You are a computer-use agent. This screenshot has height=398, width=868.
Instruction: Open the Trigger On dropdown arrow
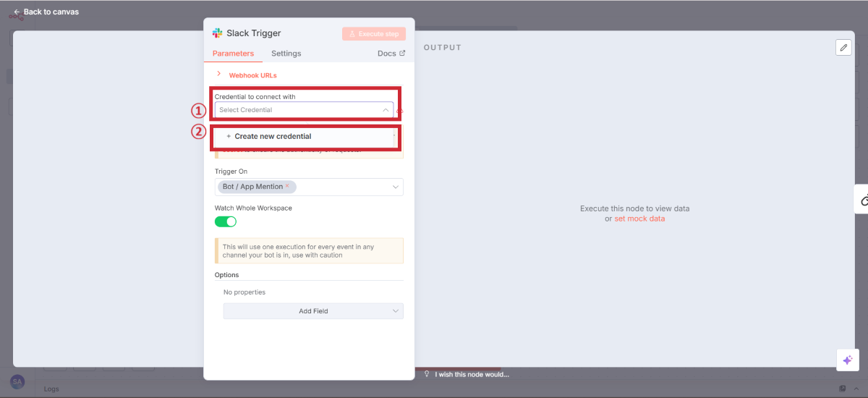[x=396, y=187]
